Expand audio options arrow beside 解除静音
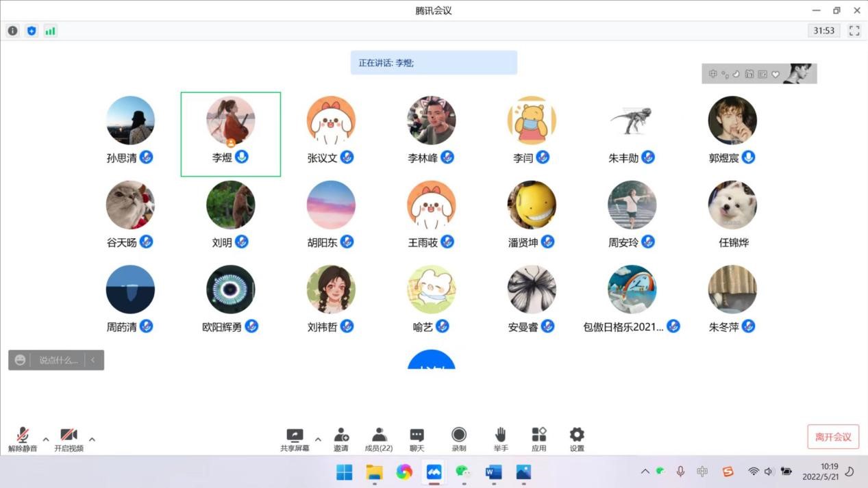The width and height of the screenshot is (868, 488). click(46, 439)
